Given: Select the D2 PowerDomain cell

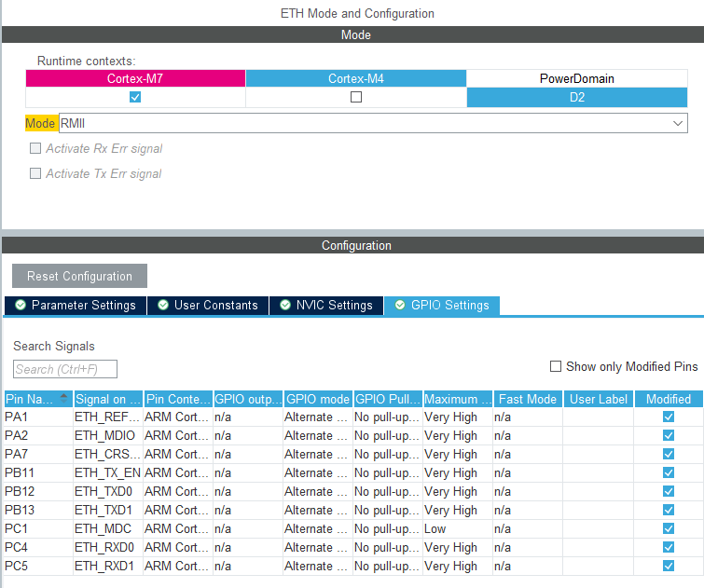Looking at the screenshot, I should click(x=577, y=98).
